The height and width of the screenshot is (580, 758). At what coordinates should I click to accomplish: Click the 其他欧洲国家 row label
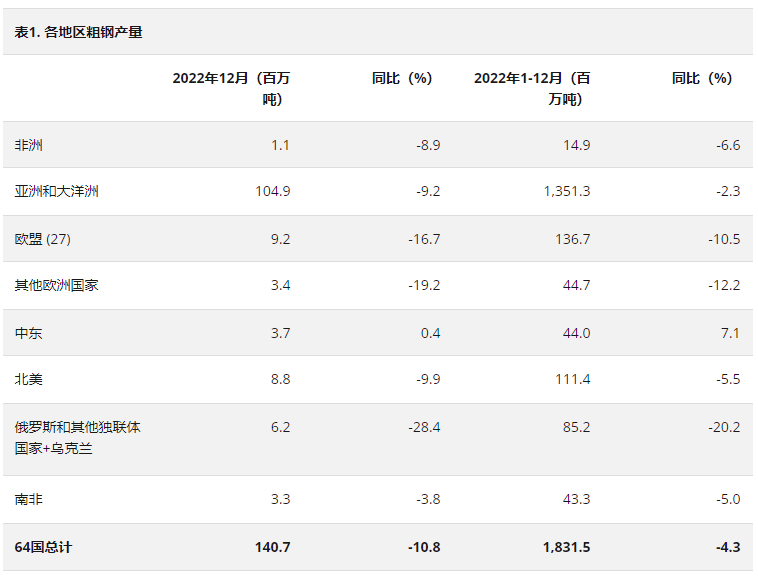[57, 285]
